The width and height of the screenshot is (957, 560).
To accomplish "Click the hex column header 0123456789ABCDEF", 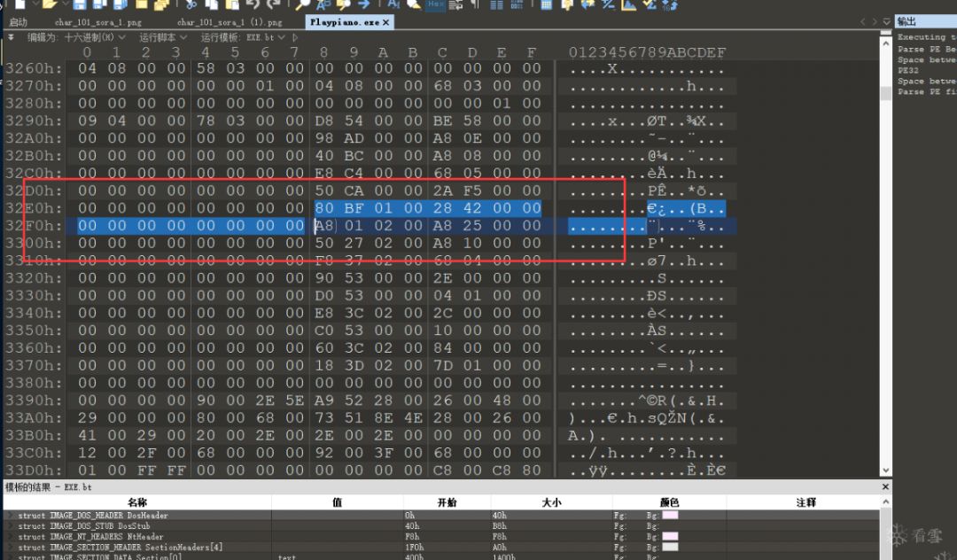I will pos(647,52).
